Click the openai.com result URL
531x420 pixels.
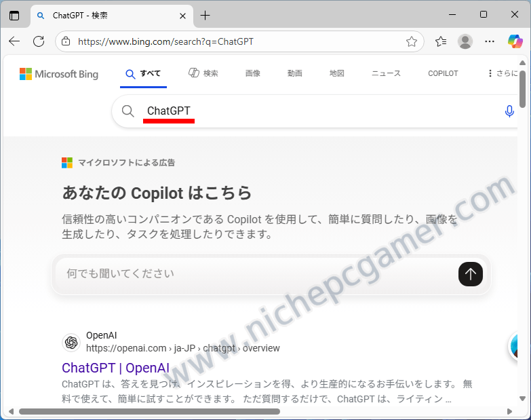(183, 348)
